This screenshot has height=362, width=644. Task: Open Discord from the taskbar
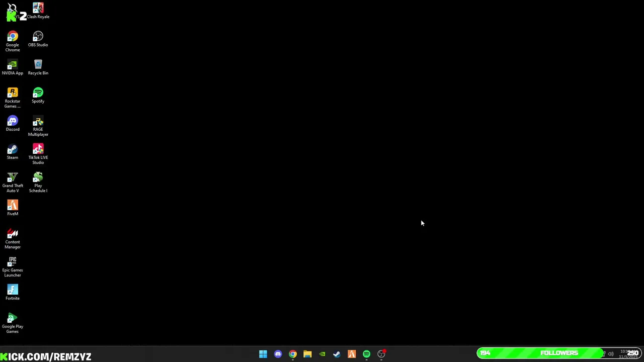point(278,354)
